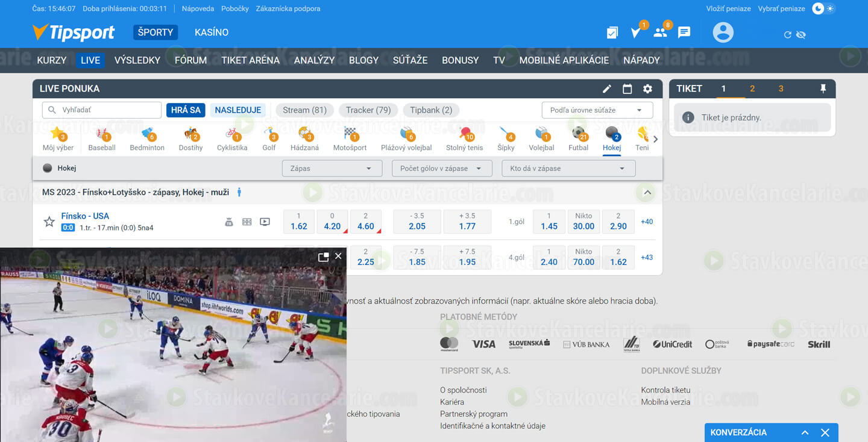
Task: Open the Zápas dropdown
Action: coord(332,169)
